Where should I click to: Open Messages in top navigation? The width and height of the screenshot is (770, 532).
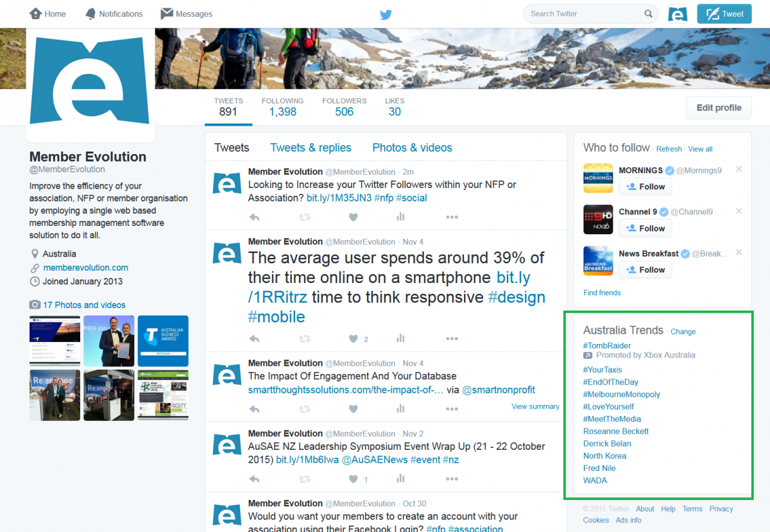click(187, 13)
